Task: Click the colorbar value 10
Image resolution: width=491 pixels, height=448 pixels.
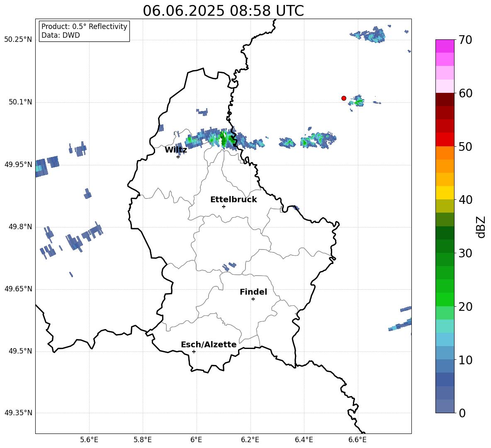Action: [x=465, y=360]
